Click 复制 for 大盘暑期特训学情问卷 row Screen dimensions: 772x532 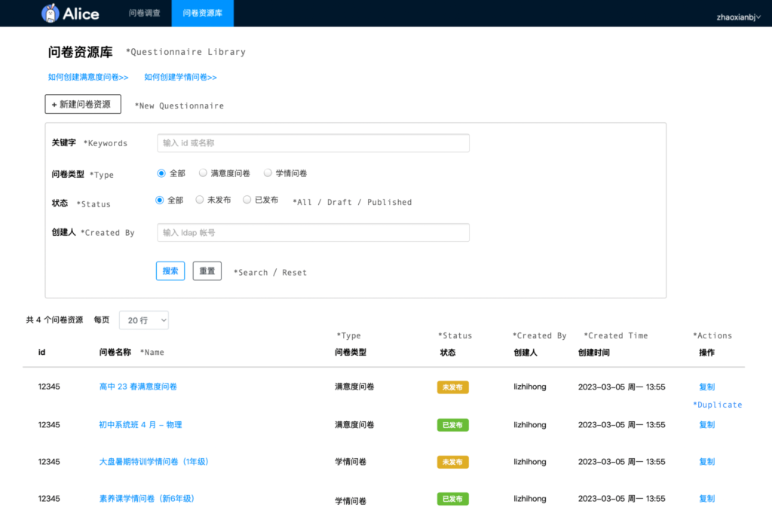tap(707, 462)
